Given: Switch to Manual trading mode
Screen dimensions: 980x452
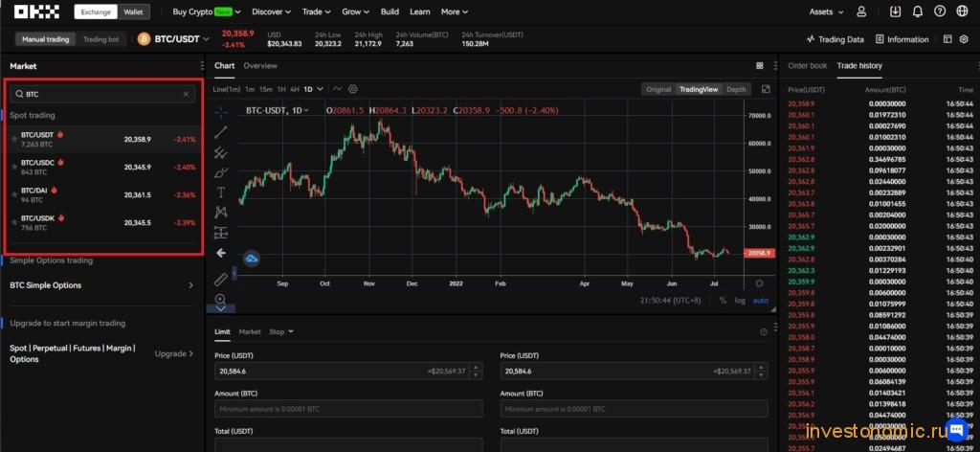Looking at the screenshot, I should pos(46,38).
